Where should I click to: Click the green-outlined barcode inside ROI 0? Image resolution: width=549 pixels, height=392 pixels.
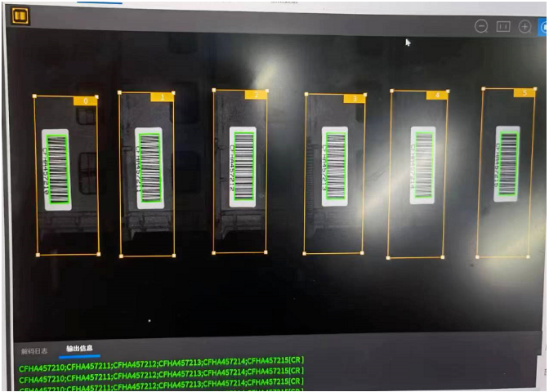point(57,169)
